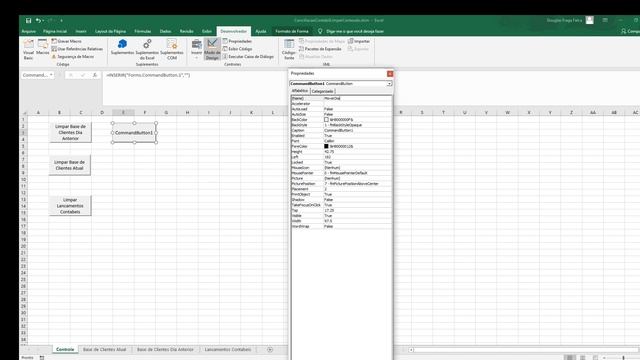Click the ForeColor black swatch

click(326, 146)
